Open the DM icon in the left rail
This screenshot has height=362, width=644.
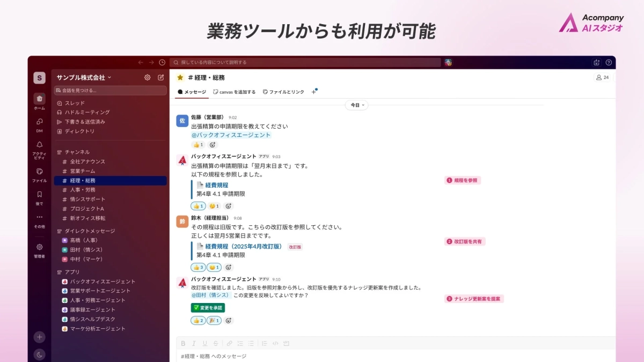tap(39, 122)
